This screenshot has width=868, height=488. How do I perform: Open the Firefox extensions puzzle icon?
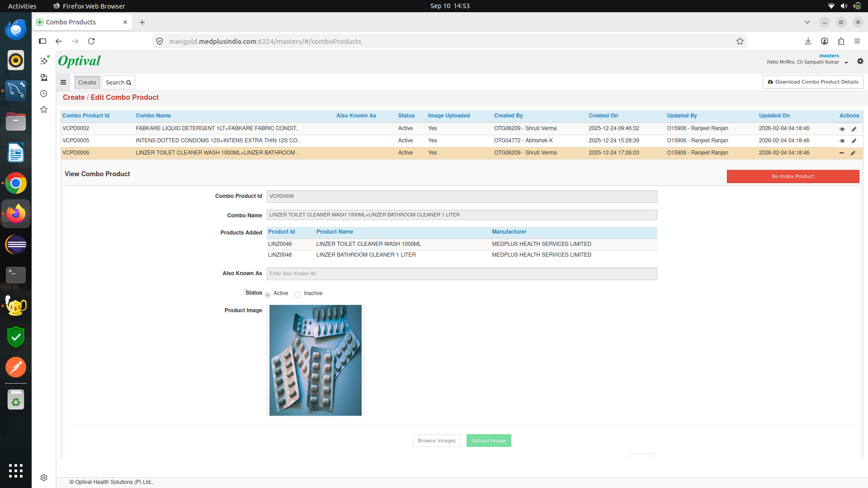[841, 41]
